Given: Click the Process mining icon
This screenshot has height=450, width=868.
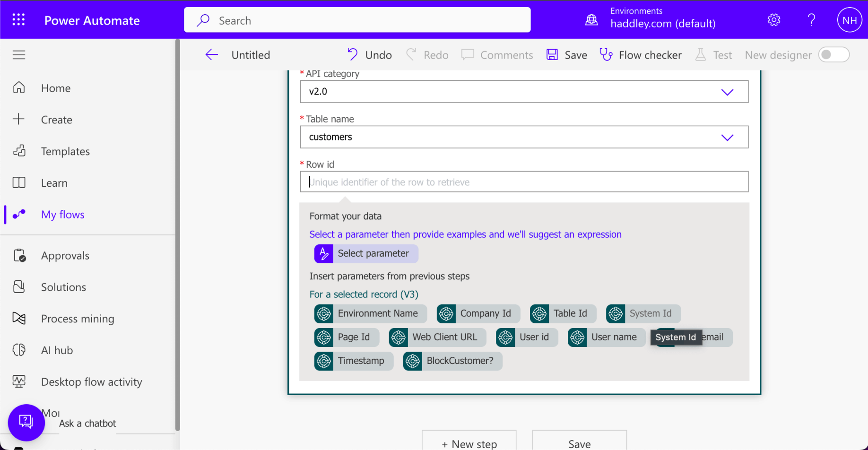Looking at the screenshot, I should 19,318.
